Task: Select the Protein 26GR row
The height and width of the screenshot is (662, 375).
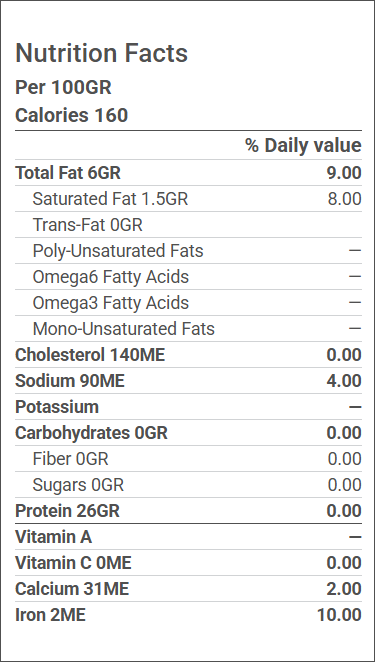Action: point(188,511)
